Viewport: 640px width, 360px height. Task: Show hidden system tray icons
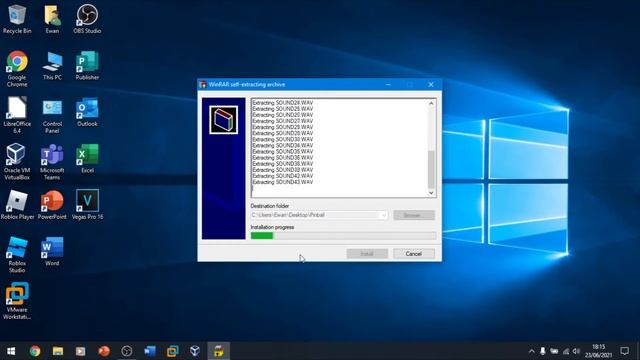[531, 351]
